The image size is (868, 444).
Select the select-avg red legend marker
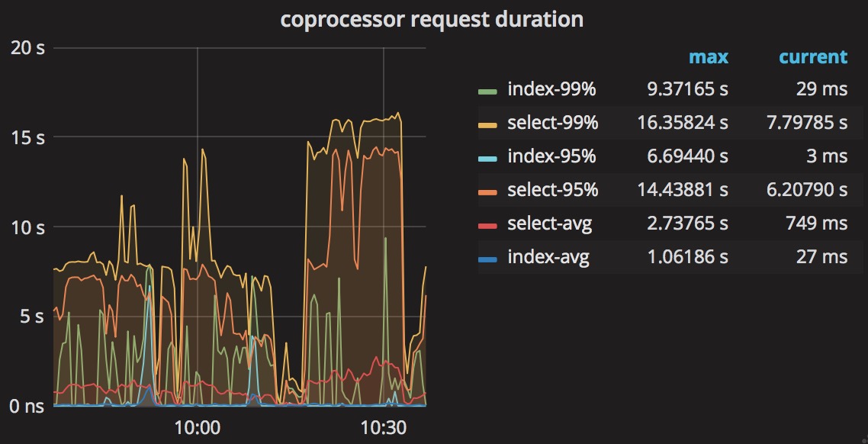(x=486, y=224)
